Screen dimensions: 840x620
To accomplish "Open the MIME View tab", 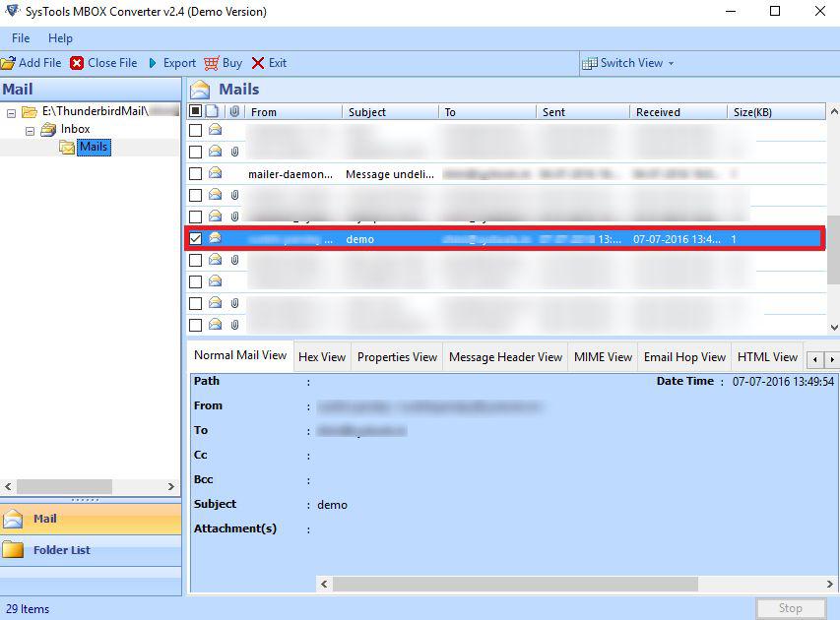I will pos(602,356).
